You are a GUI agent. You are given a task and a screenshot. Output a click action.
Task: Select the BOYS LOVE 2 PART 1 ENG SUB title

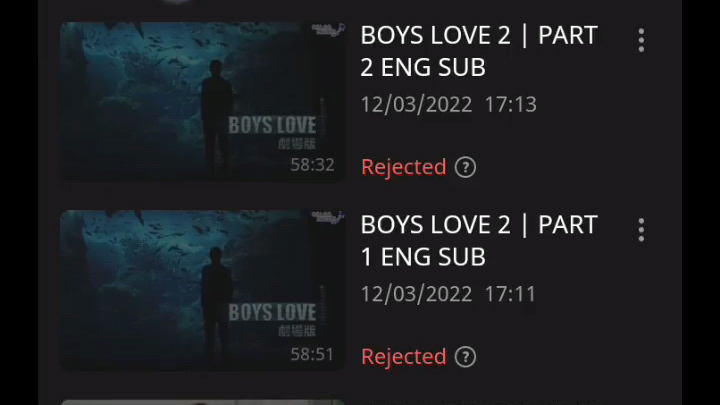pyautogui.click(x=479, y=241)
